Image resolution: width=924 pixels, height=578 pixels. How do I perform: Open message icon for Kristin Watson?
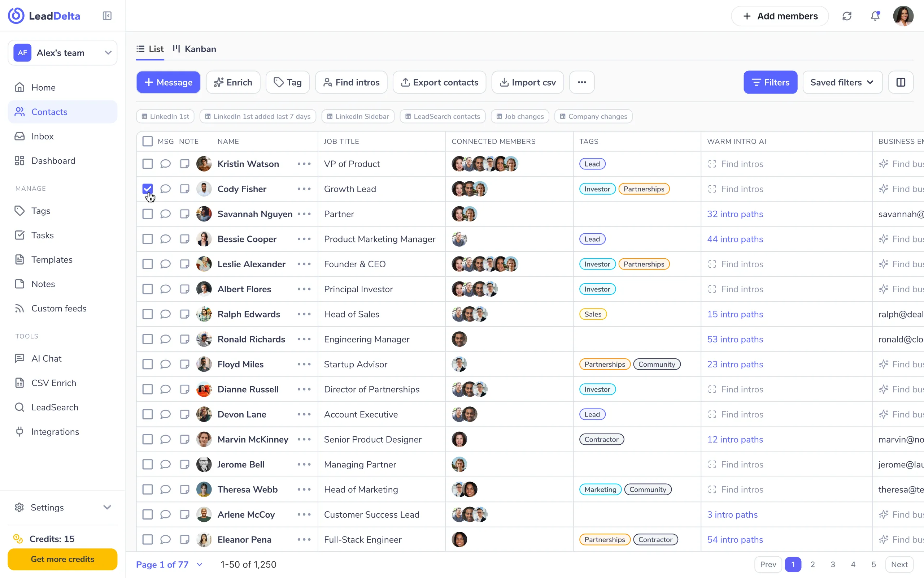(x=165, y=164)
